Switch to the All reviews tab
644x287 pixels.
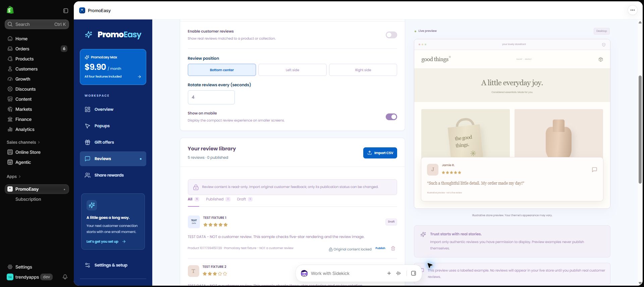tap(193, 199)
